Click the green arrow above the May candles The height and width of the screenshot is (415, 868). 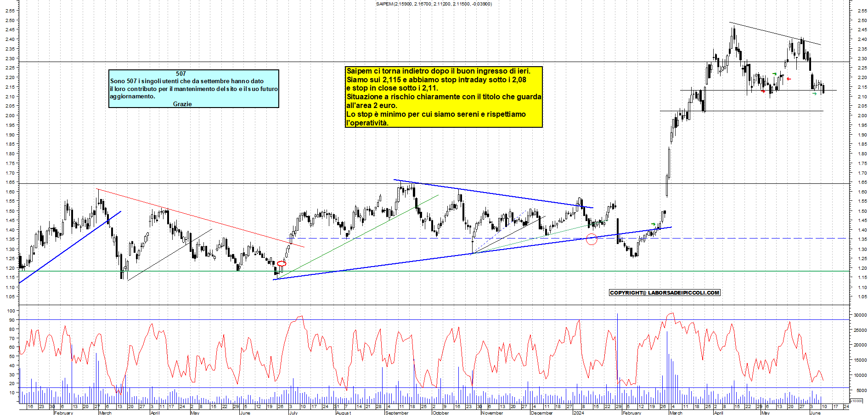coord(774,74)
